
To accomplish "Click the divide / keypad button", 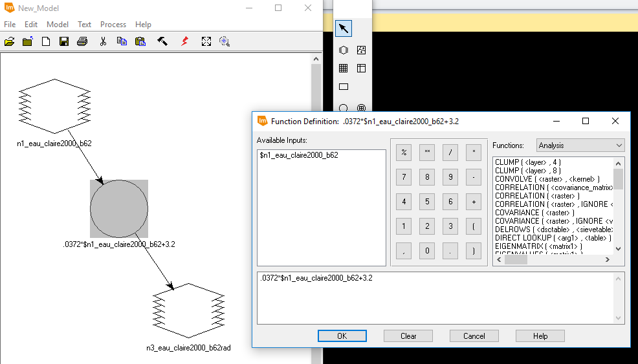I will click(x=450, y=153).
